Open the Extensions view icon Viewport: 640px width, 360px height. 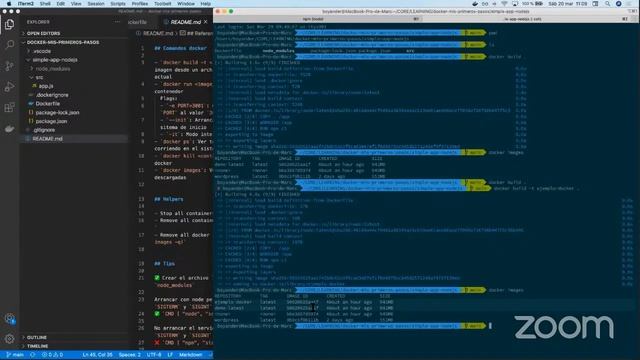[x=9, y=107]
